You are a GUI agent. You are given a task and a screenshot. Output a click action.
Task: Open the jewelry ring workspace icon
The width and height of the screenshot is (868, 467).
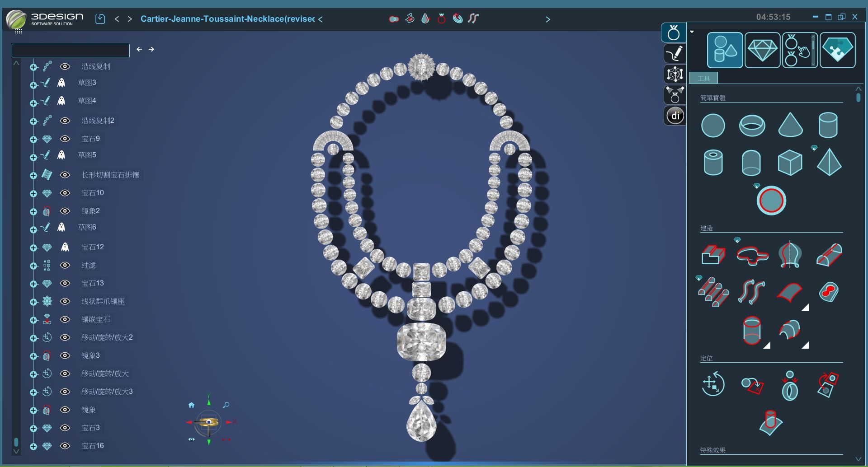point(674,33)
